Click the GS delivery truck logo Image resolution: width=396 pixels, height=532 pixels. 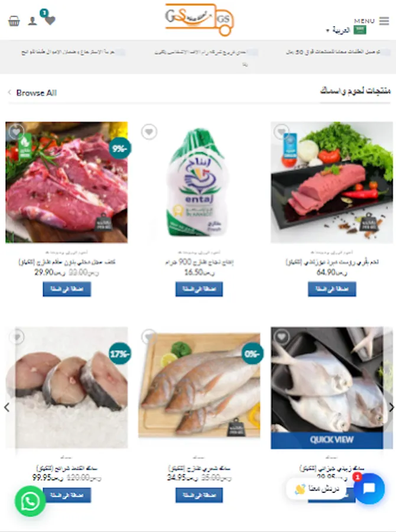(x=199, y=20)
